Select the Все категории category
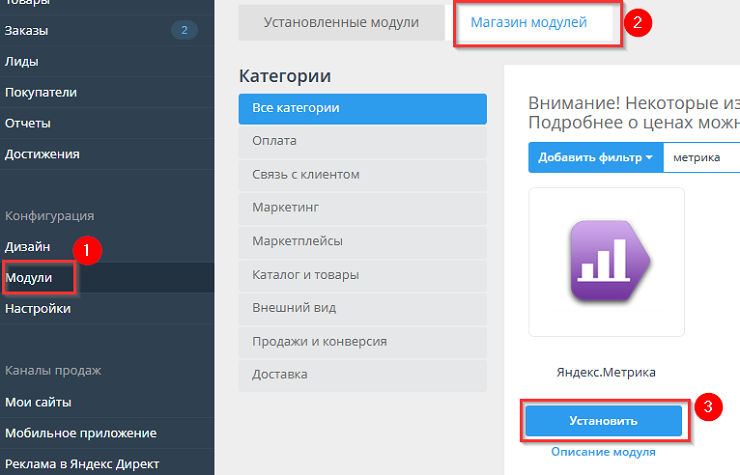The width and height of the screenshot is (740, 475). point(362,109)
